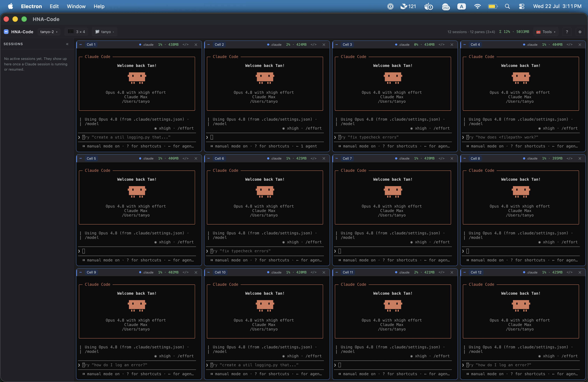Viewport: 588px width, 382px height.
Task: Click the code view icon in Cell 7
Action: pyautogui.click(x=441, y=158)
